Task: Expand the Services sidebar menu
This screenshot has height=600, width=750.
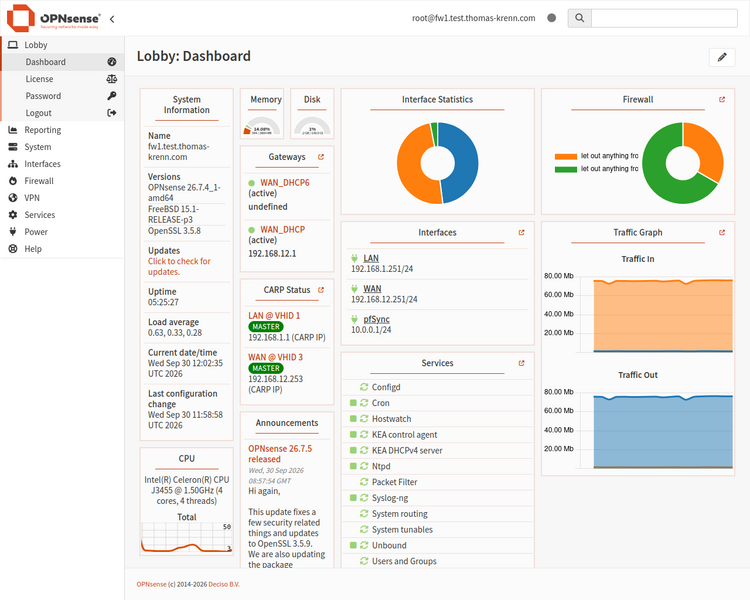Action: pyautogui.click(x=62, y=215)
